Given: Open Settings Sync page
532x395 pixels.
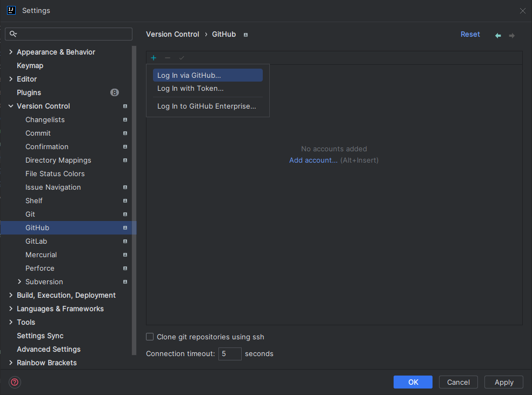Looking at the screenshot, I should click(x=40, y=336).
